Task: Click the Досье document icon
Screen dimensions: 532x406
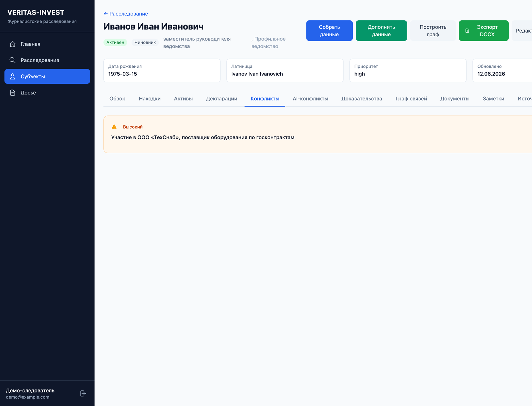Action: click(x=13, y=93)
